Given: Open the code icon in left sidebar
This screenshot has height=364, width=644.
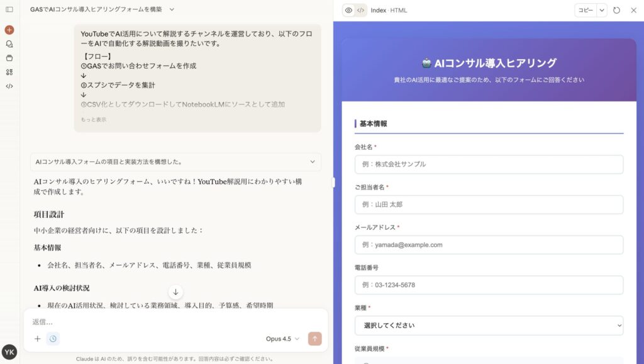Looking at the screenshot, I should click(x=9, y=86).
